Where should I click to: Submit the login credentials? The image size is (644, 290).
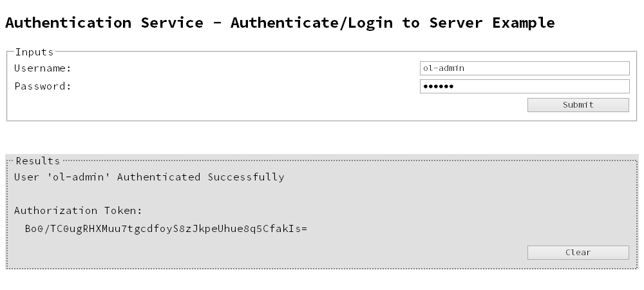click(x=578, y=105)
